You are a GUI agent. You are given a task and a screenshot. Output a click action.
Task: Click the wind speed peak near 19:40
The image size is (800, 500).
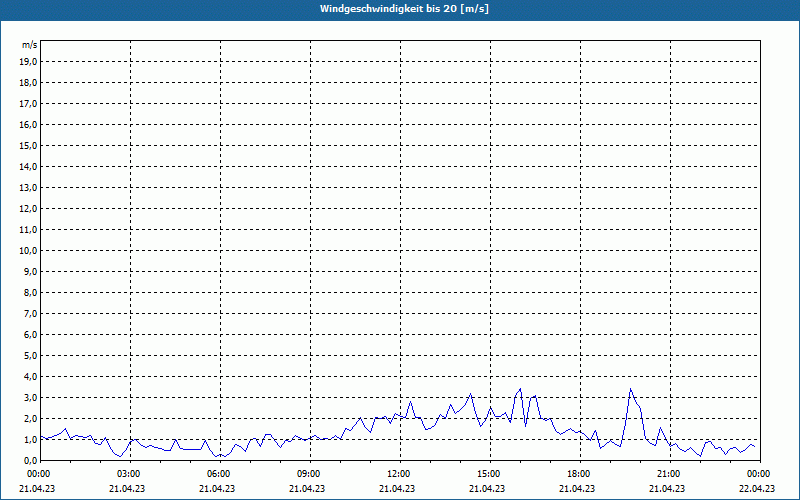[631, 389]
